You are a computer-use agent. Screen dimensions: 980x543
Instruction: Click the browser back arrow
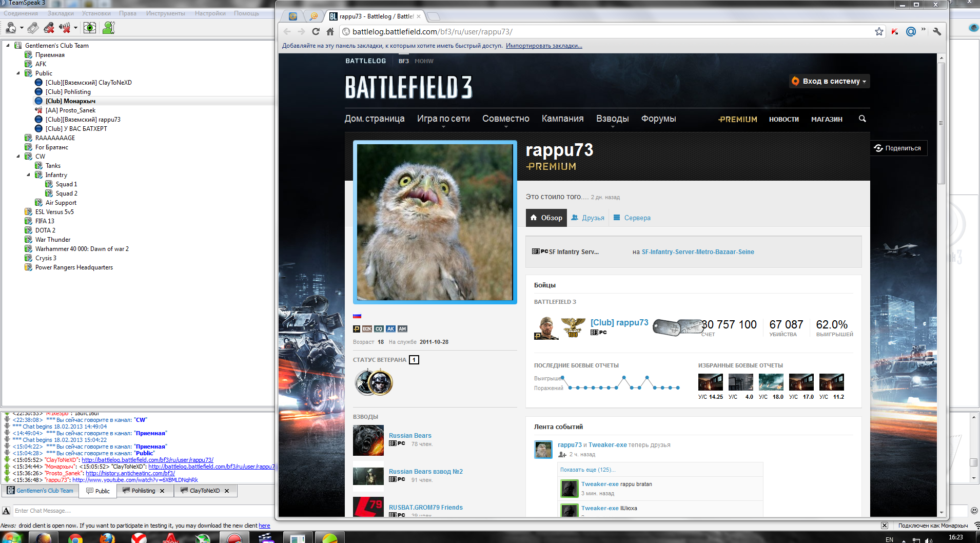point(287,32)
